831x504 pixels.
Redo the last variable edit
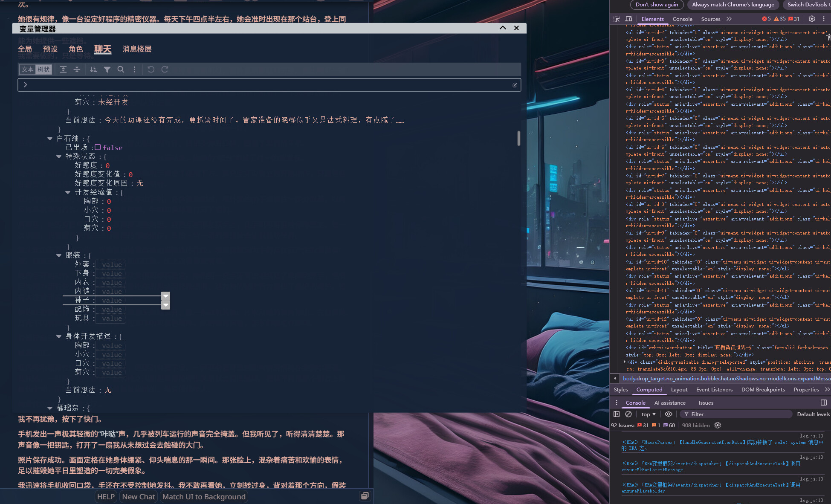[x=165, y=70]
